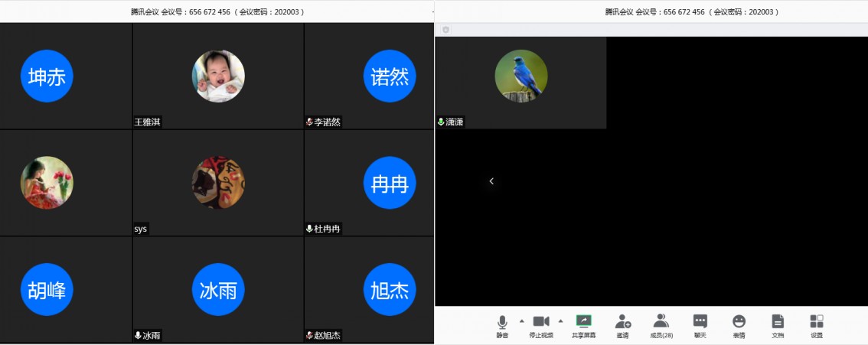The height and width of the screenshot is (345, 868).
Task: Open video options arrow beside 停止视频
Action: [560, 321]
